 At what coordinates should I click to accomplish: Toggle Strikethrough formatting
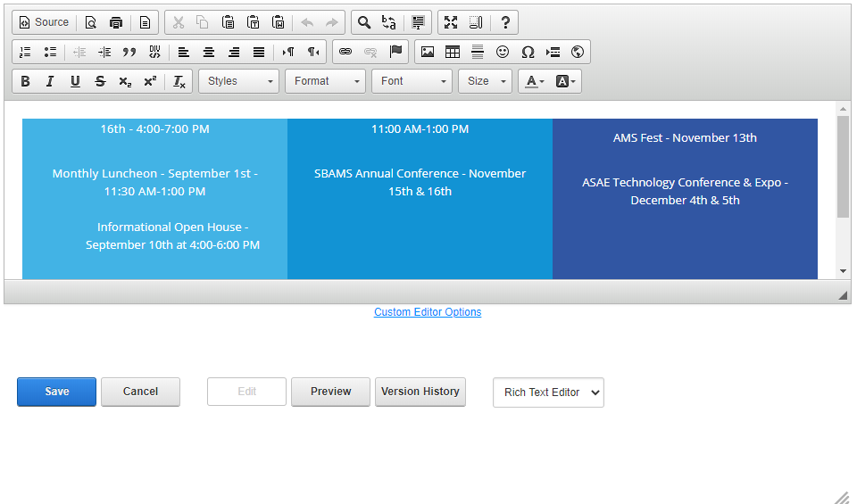tap(100, 81)
